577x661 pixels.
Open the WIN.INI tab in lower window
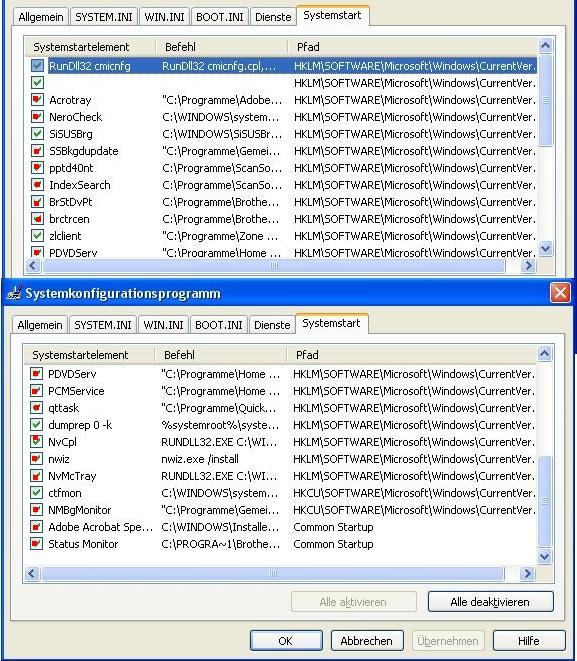163,325
